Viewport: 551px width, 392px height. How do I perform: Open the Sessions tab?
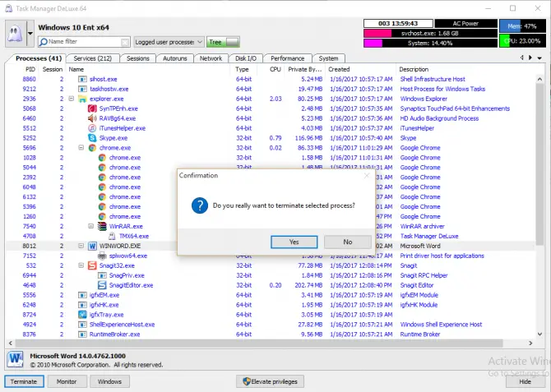(138, 58)
